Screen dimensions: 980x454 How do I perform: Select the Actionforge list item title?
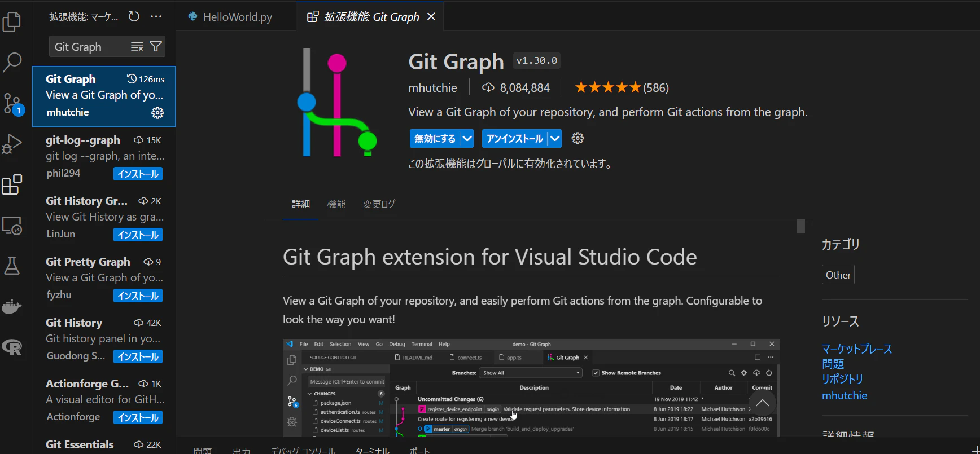point(87,384)
